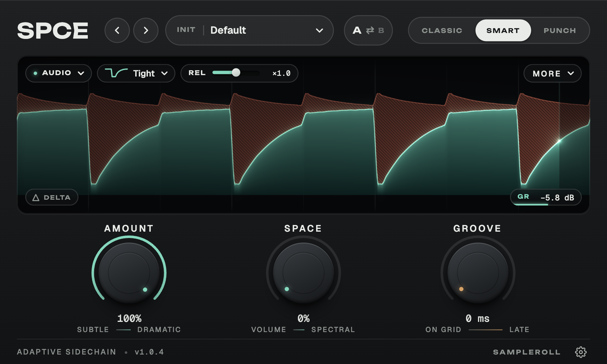Click the Subtle label under Amount
This screenshot has width=607, height=364.
click(93, 330)
